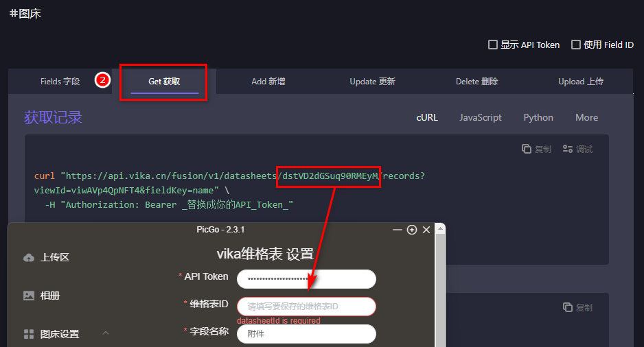Click the 字段名称 input field
The image size is (644, 347).
[306, 334]
